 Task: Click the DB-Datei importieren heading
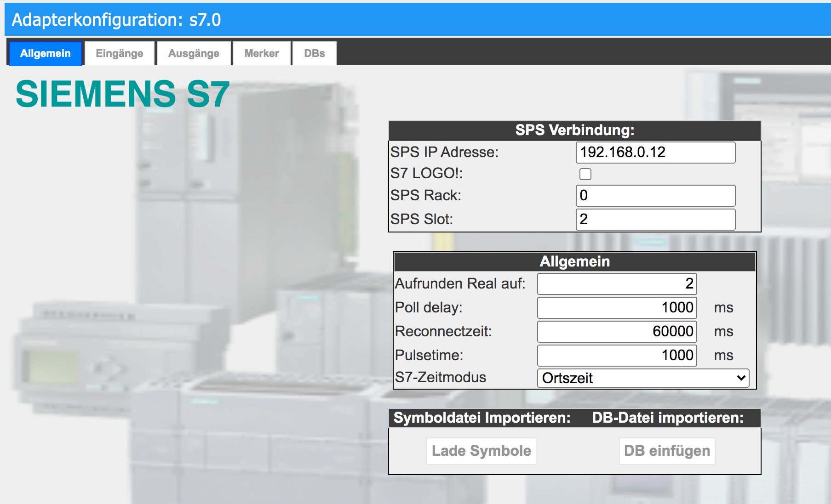(668, 418)
